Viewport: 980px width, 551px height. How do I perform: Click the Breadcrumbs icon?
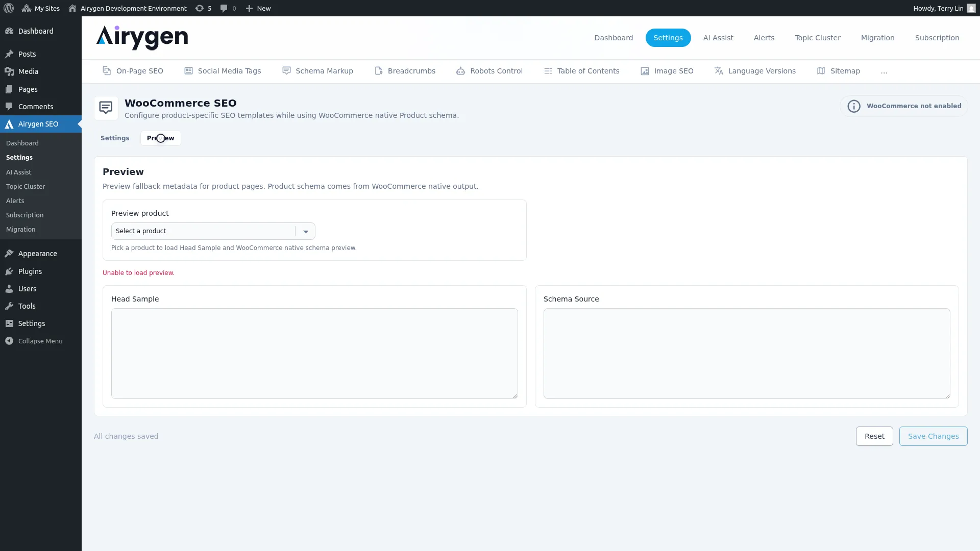point(379,71)
